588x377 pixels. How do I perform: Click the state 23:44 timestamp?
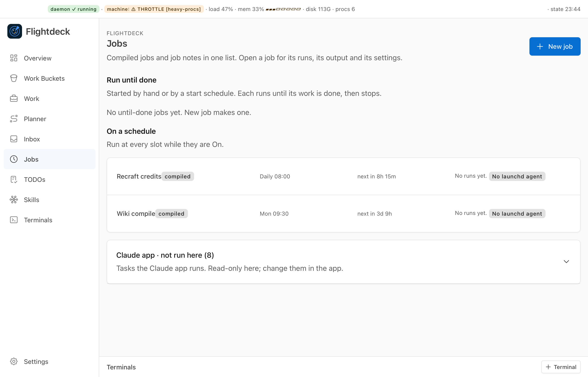pos(565,9)
